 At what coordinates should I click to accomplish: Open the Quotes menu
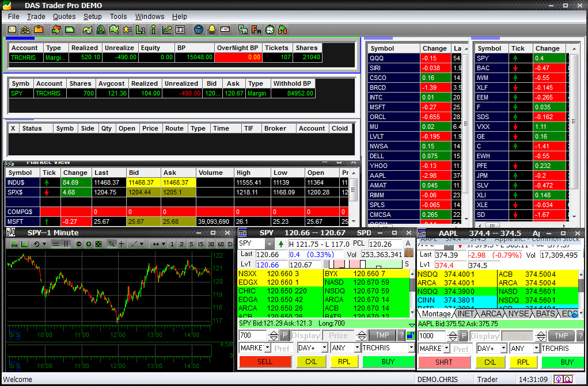coord(64,17)
